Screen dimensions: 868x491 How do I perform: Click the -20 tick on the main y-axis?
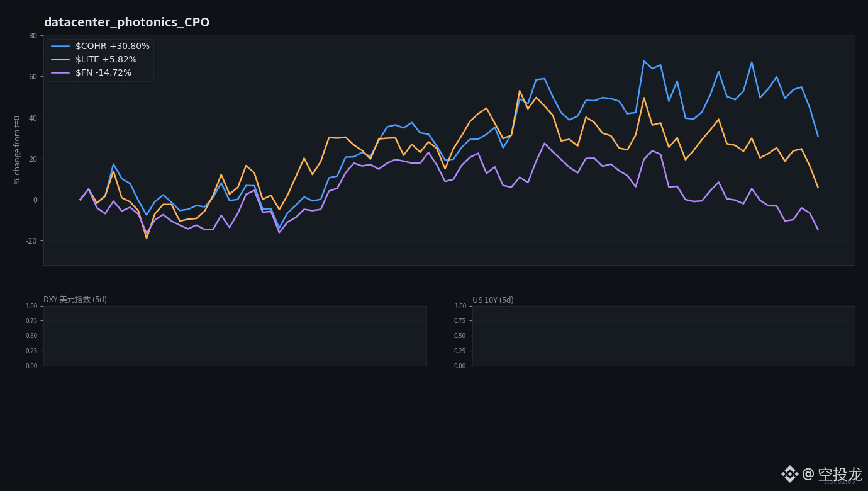point(31,241)
